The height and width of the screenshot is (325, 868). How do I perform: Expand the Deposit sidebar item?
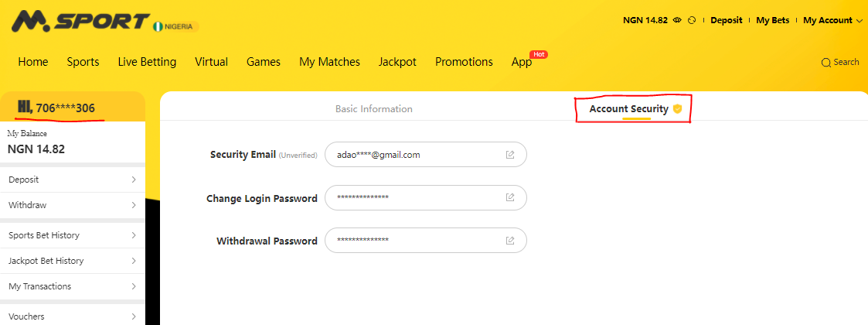[73, 180]
